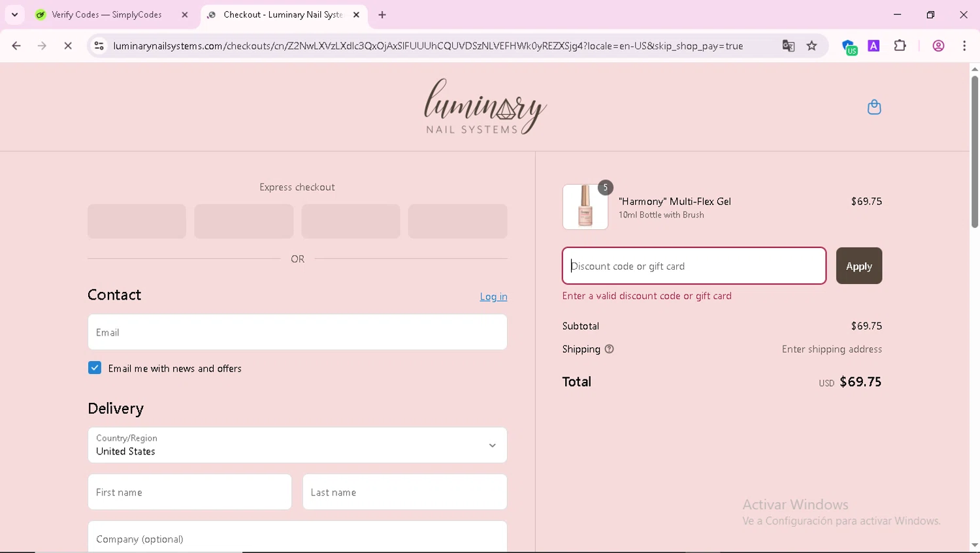Screen dimensions: 980x553
Task: Click the last express checkout placeholder button
Action: 458,221
